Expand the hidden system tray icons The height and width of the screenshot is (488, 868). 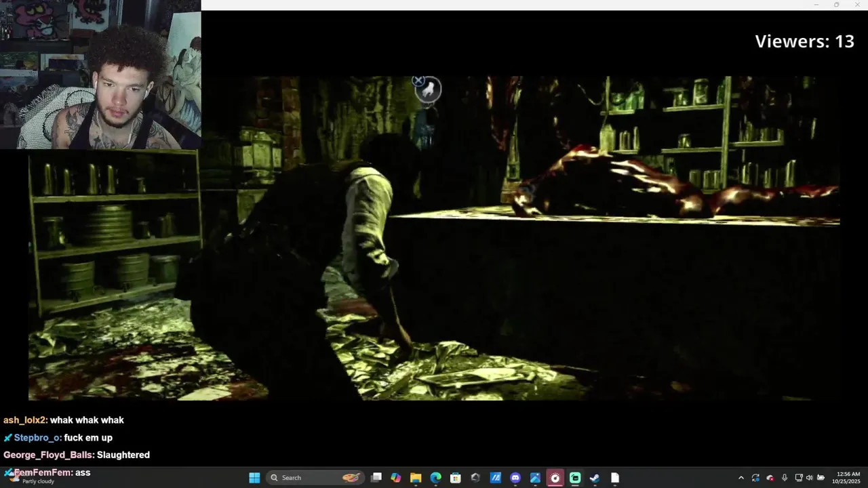pos(741,478)
